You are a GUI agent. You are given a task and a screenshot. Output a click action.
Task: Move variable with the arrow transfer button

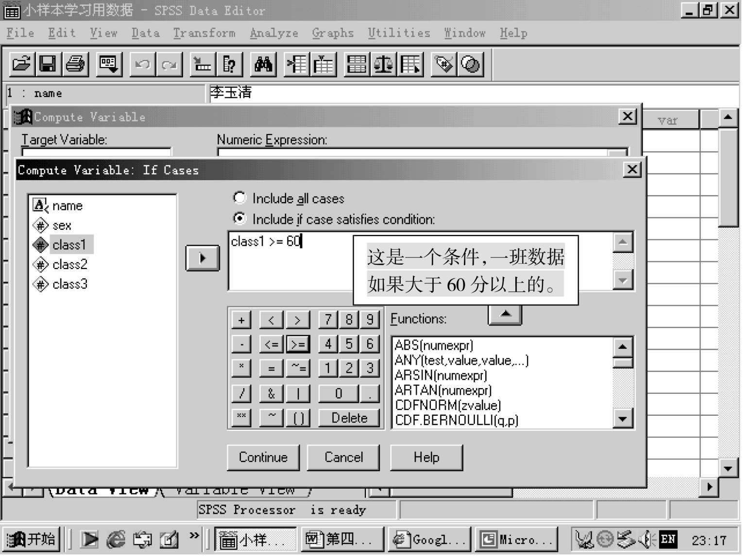tap(203, 258)
